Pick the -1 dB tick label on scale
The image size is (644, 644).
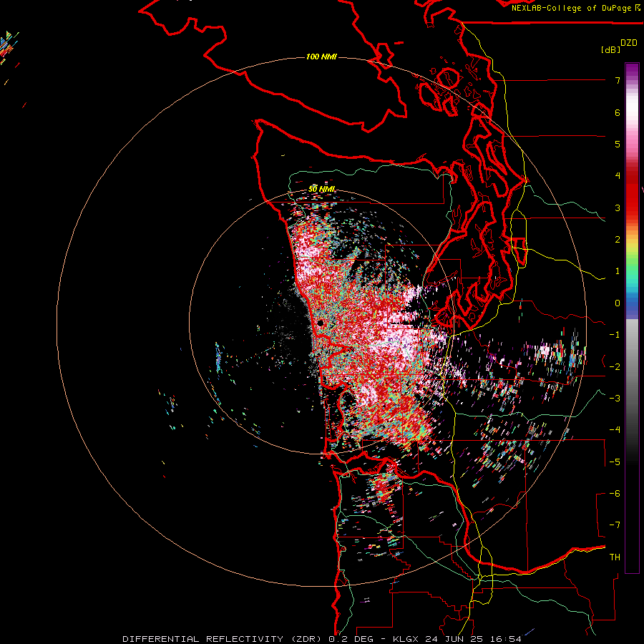point(615,335)
